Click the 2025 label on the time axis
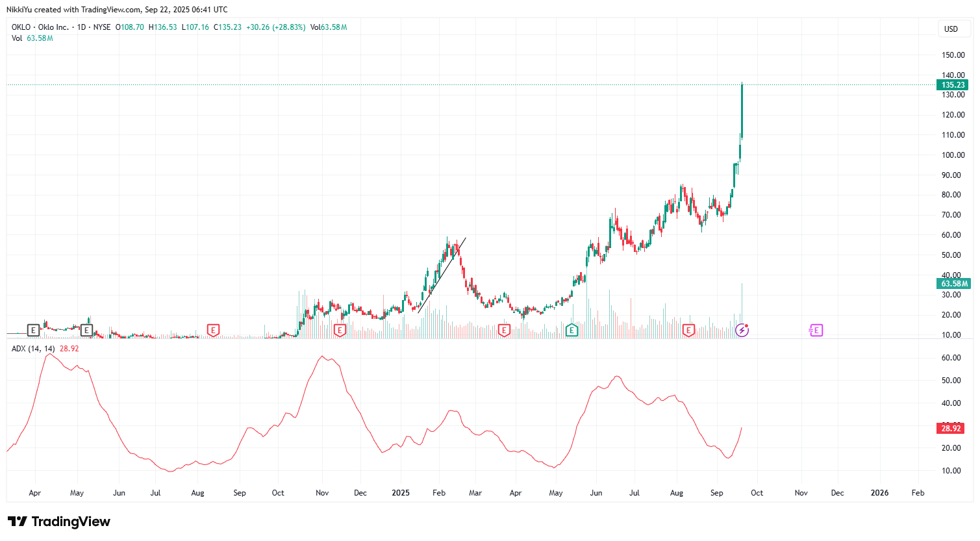This screenshot has width=980, height=541. [401, 493]
